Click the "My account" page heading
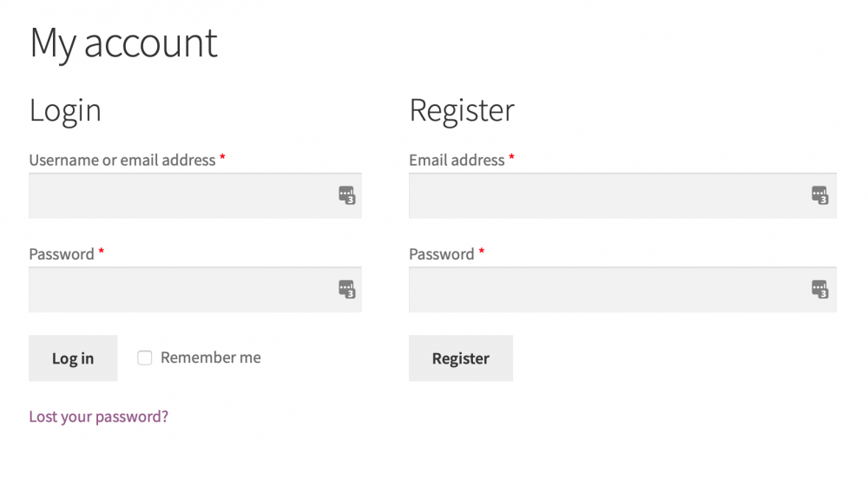Screen dimensions: 868x479 123,43
